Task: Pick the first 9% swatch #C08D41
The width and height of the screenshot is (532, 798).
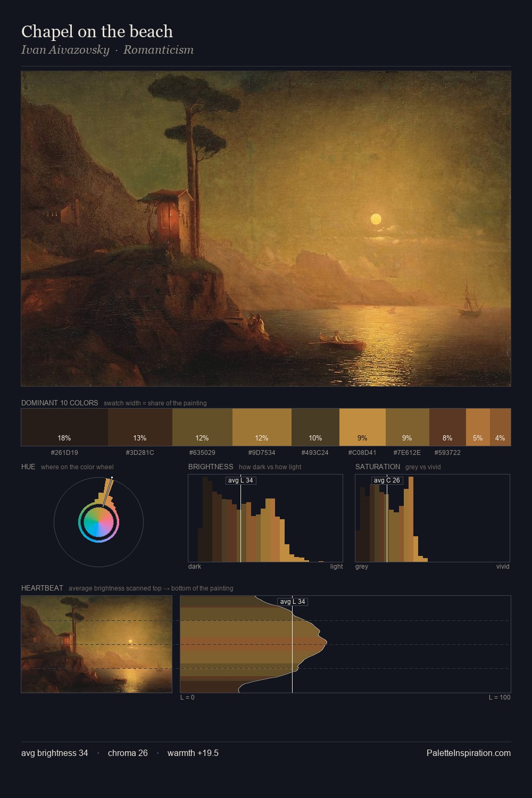Action: point(362,427)
